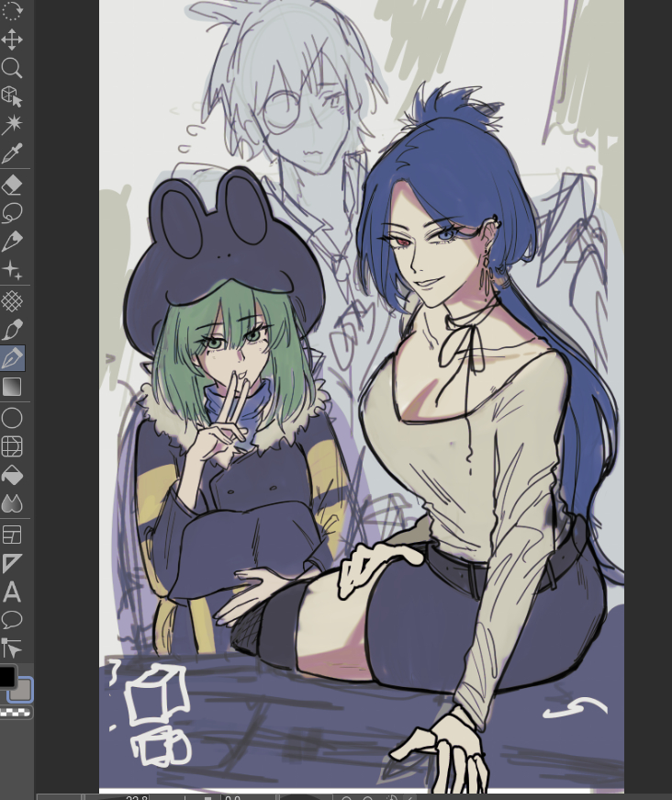Select the Balloon speech bubble tool
This screenshot has height=800, width=672.
(x=12, y=620)
